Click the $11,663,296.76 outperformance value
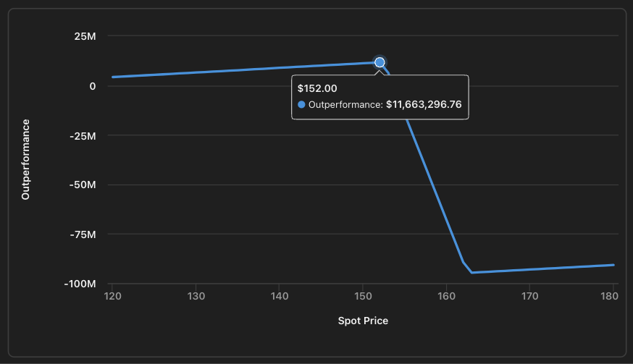 (424, 105)
